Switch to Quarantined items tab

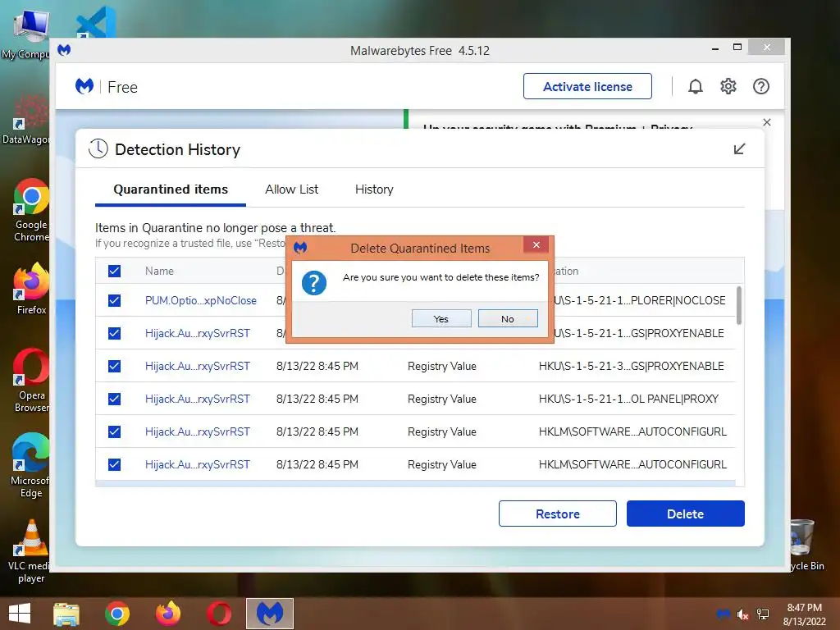tap(171, 189)
